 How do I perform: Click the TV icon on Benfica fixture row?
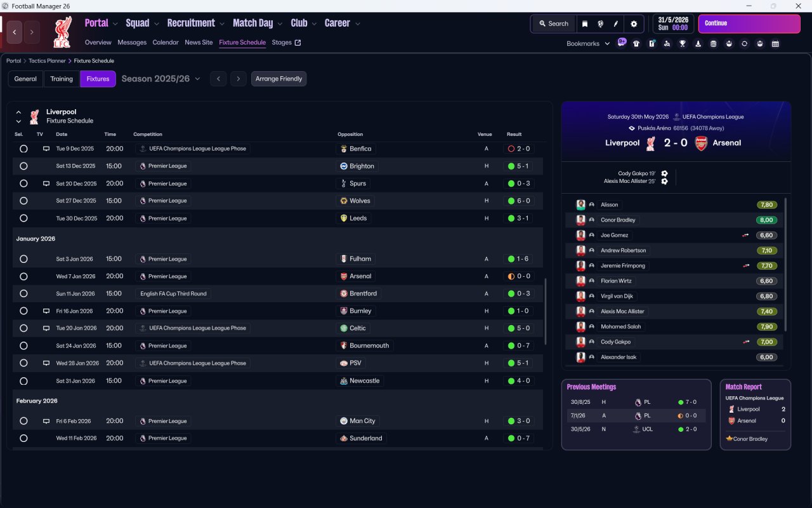point(46,149)
